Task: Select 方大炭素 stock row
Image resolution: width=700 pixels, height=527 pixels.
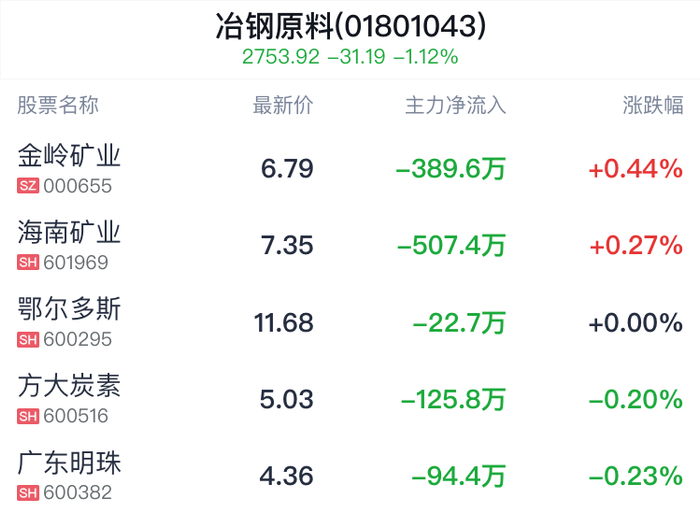Action: [x=69, y=386]
